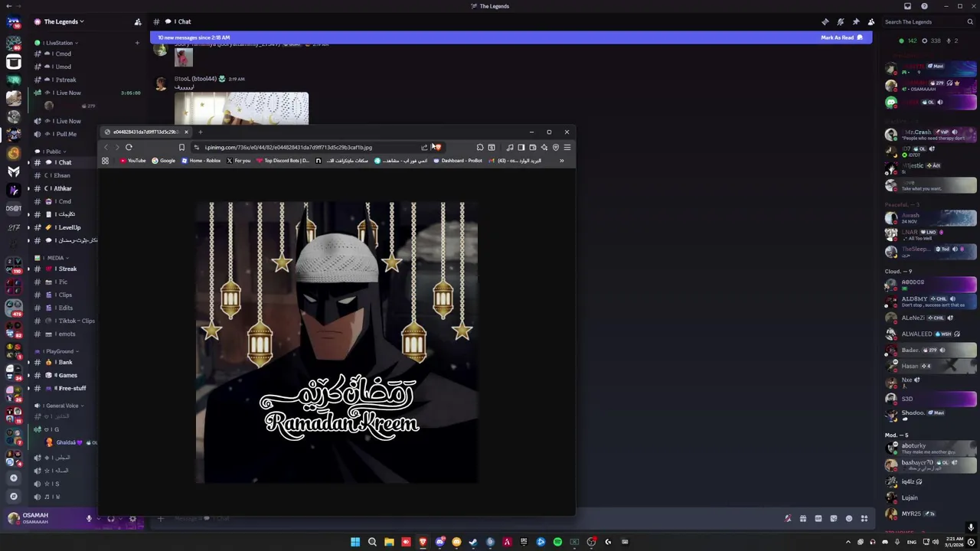This screenshot has height=551, width=980.
Task: Click the search magnifier in Discord
Action: 970,21
